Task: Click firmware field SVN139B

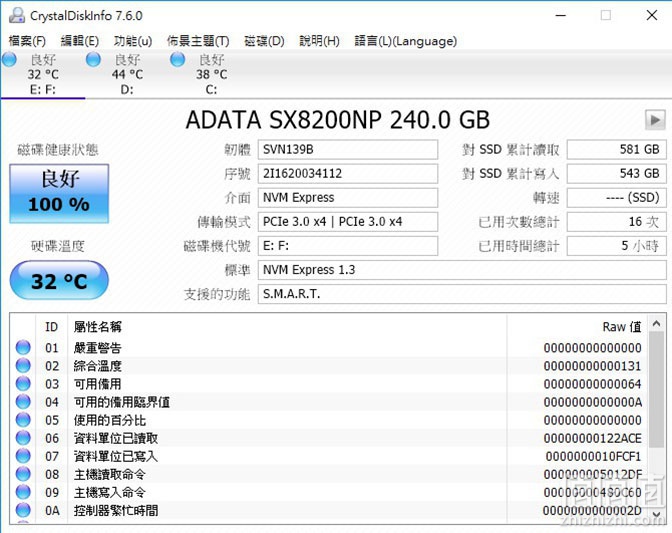Action: point(348,150)
